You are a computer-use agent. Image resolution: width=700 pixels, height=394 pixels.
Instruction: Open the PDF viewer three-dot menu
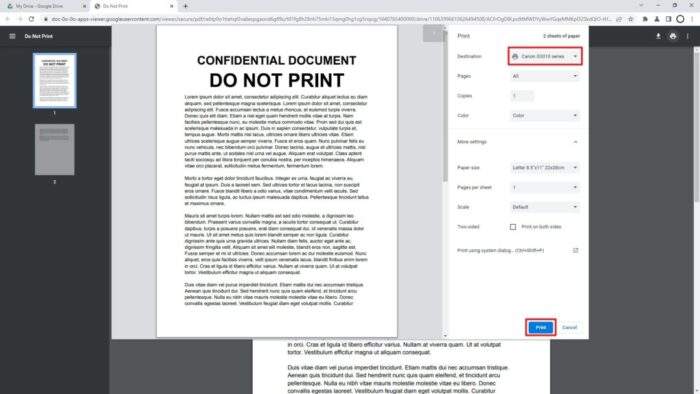[688, 36]
